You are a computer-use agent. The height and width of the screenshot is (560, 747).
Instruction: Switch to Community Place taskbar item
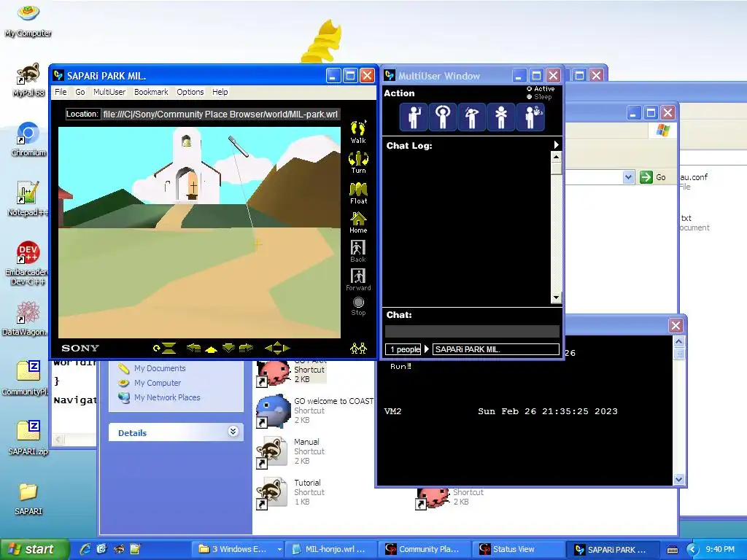coord(424,550)
